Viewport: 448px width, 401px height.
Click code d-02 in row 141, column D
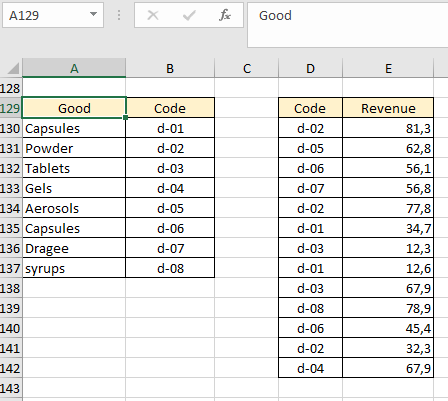[310, 348]
